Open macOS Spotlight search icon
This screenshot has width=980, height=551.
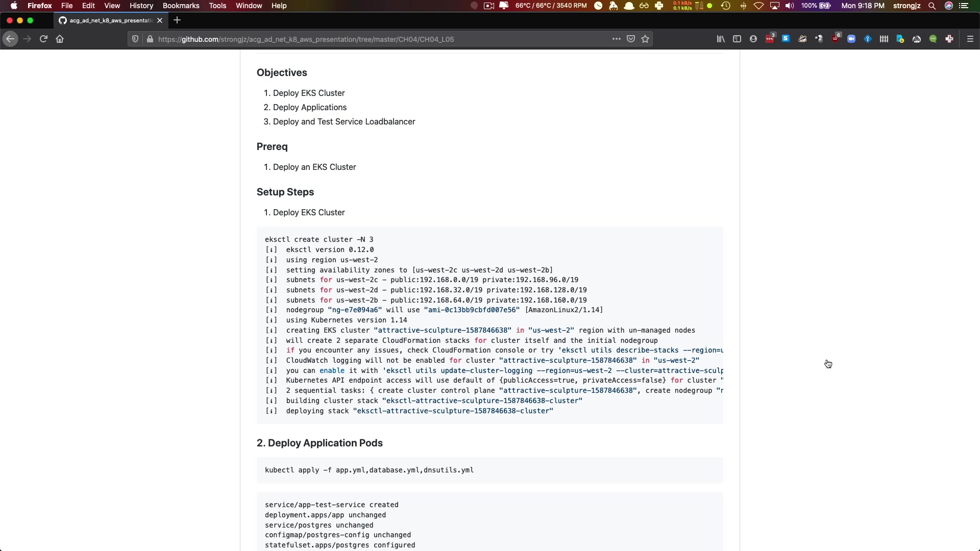(x=932, y=6)
